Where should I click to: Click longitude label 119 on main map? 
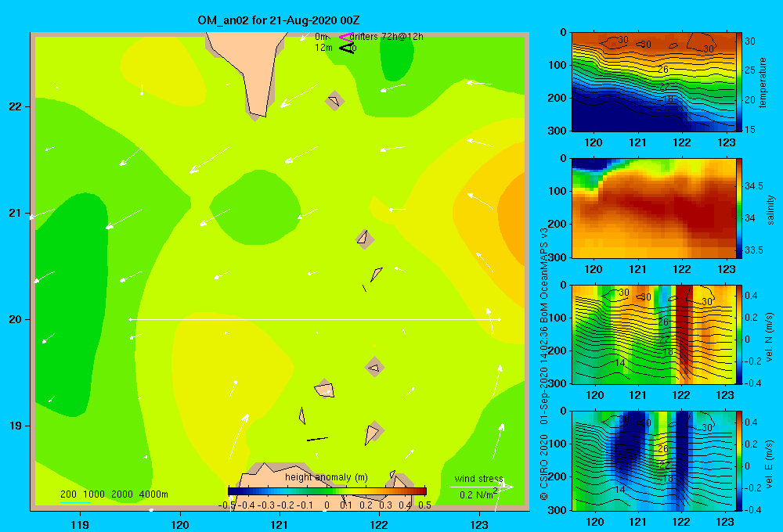(x=80, y=524)
